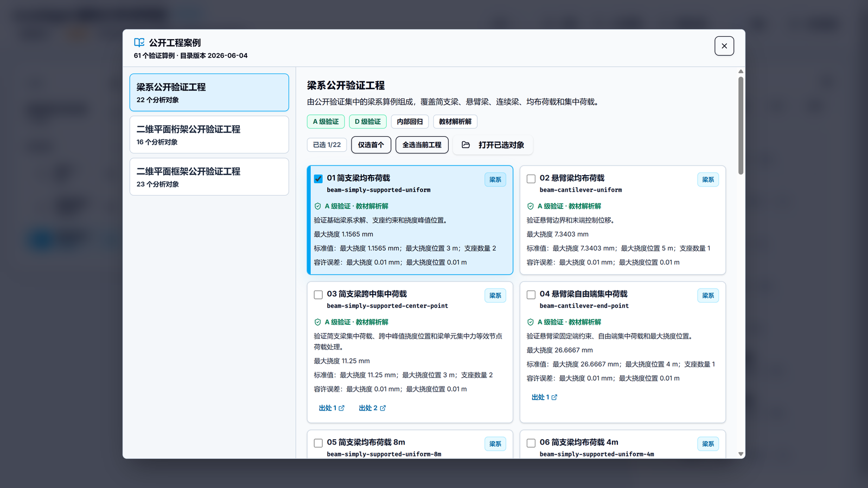The width and height of the screenshot is (868, 488).
Task: Click 最大挠度 26.6667 mm value
Action: (560, 350)
